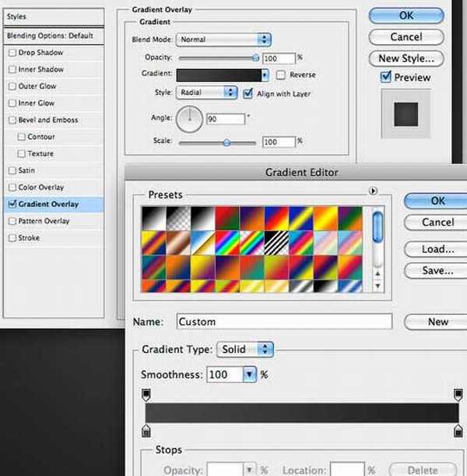Uncheck the Align with Layer checkbox
Viewport: 467px width, 476px height.
(x=248, y=93)
